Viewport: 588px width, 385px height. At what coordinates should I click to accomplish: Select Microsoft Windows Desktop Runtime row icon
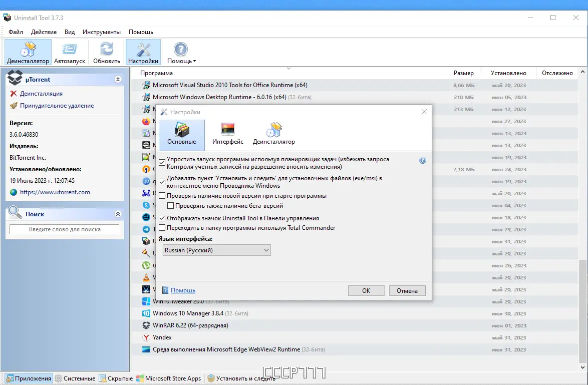point(146,97)
